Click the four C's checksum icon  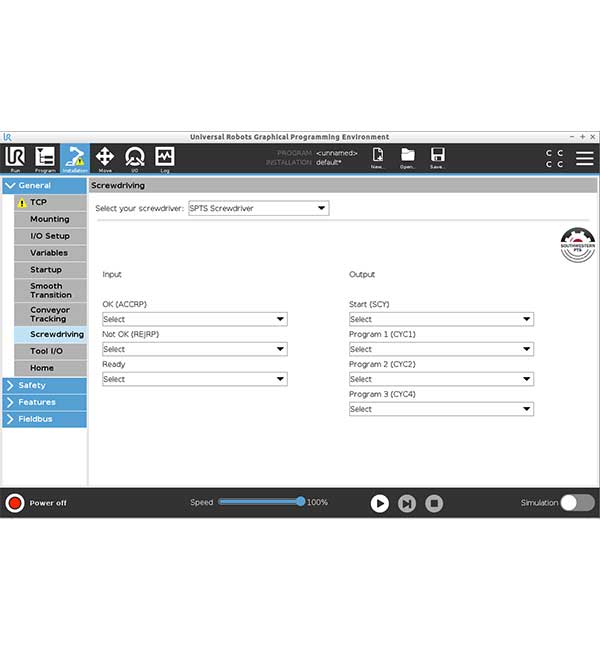pyautogui.click(x=554, y=158)
